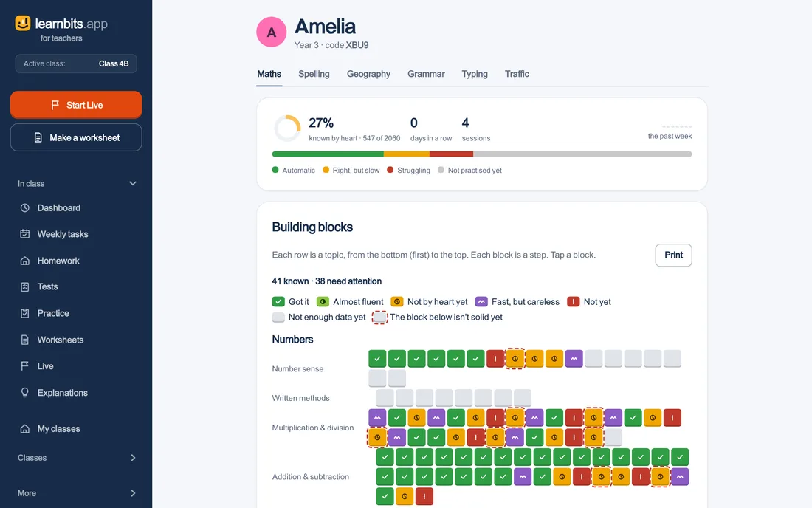Click the 'code XBU9' text
This screenshot has height=508, width=812.
coord(347,45)
